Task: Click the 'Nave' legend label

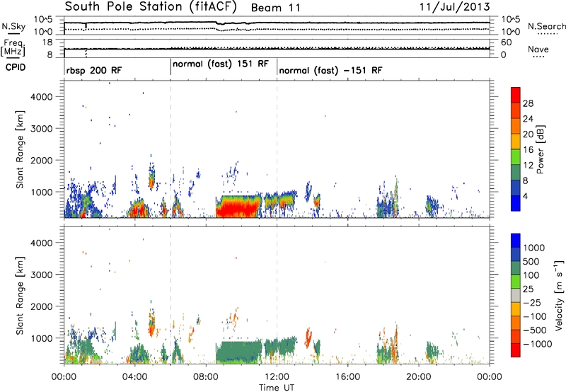Action: pyautogui.click(x=538, y=49)
